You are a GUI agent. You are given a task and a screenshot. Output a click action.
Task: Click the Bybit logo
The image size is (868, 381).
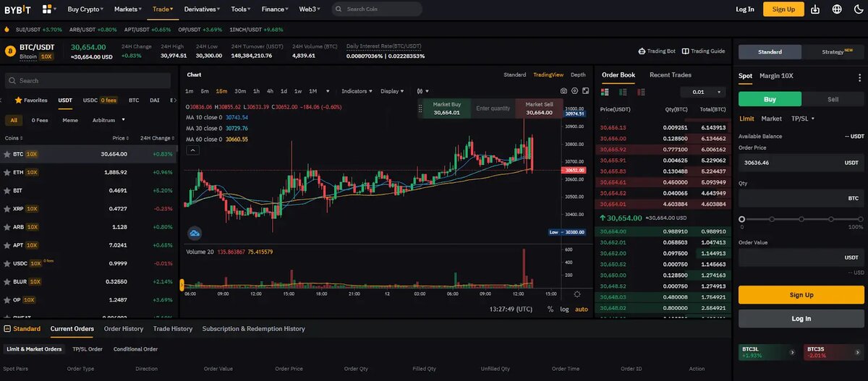click(19, 9)
